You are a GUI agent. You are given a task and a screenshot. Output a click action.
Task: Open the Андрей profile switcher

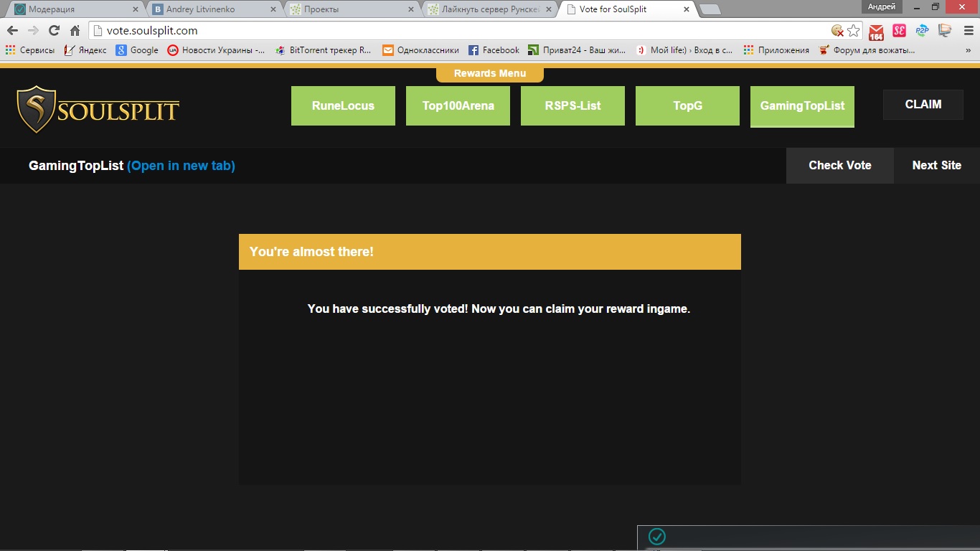(x=882, y=6)
